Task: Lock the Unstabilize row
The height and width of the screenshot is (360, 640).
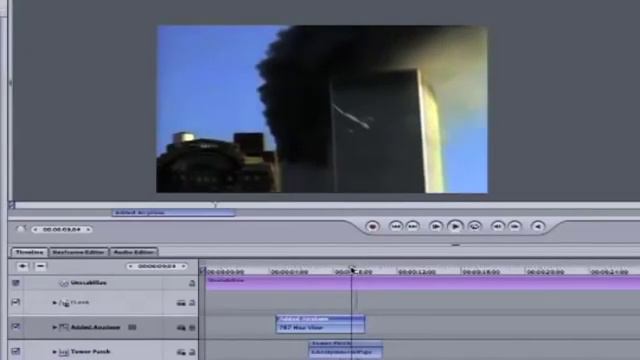Action: [192, 283]
